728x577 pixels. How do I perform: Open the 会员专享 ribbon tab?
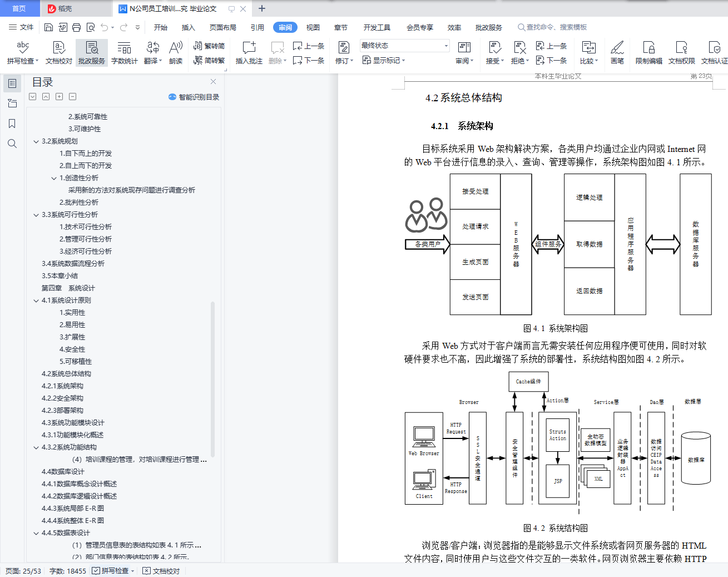419,27
